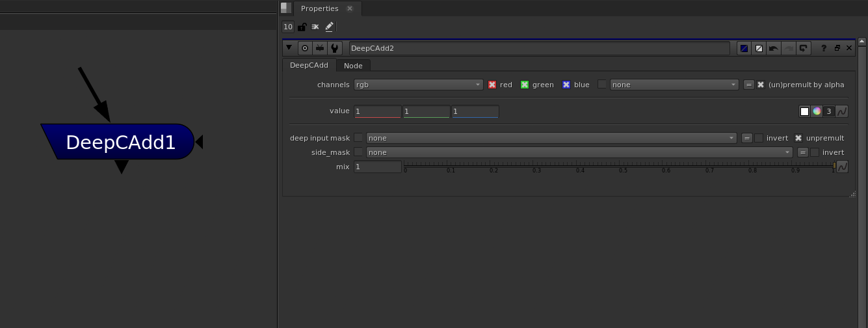Uncheck the unpremult checkbox
This screenshot has height=328, width=868.
(x=798, y=138)
